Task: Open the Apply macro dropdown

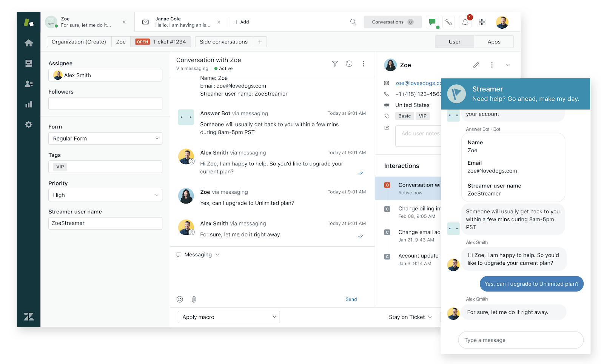Action: [x=228, y=317]
